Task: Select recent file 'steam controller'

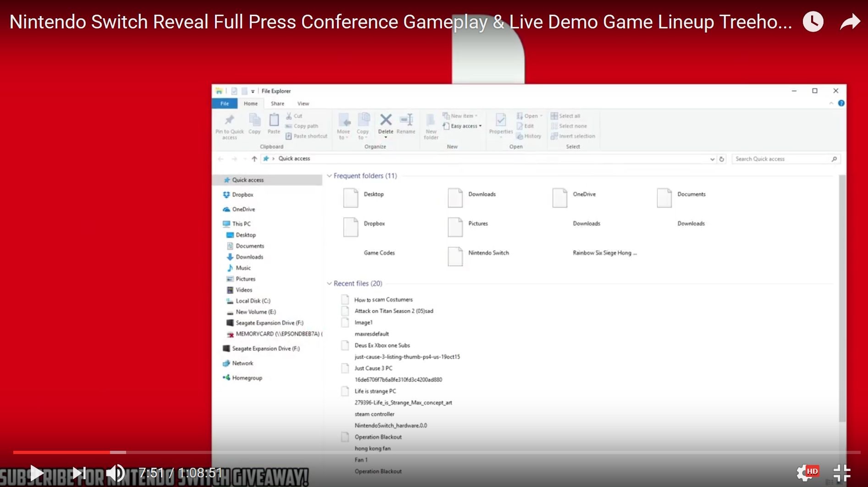Action: (x=374, y=414)
